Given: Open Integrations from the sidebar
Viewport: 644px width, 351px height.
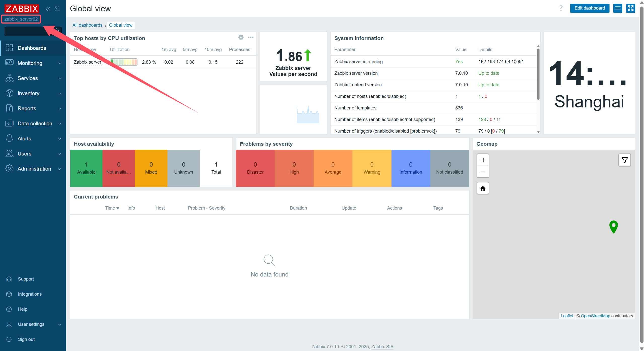Looking at the screenshot, I should click(30, 294).
